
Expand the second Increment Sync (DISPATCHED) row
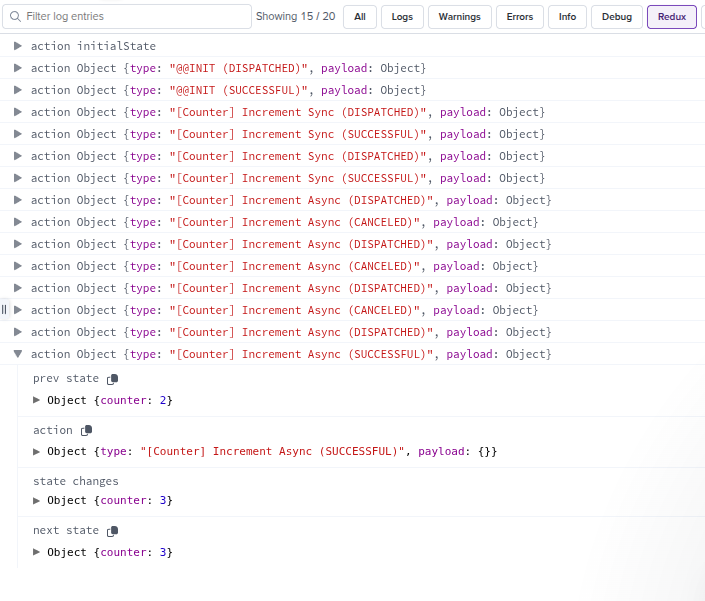[18, 156]
